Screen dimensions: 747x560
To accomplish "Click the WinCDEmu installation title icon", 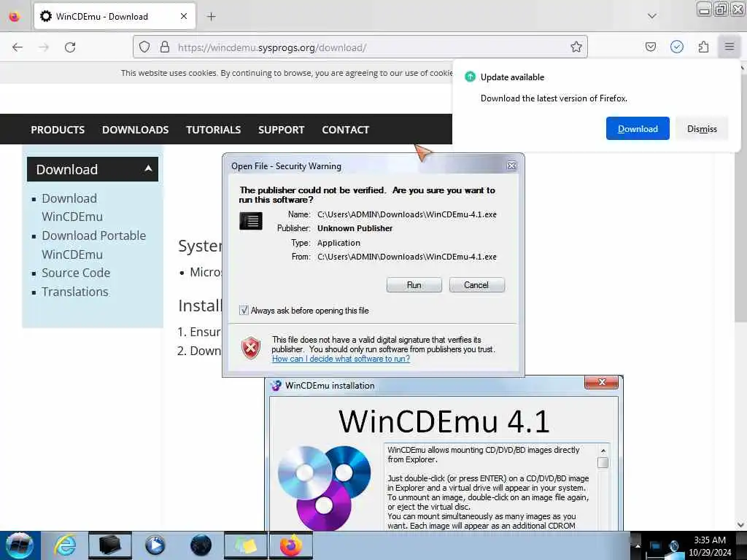I will pos(276,385).
